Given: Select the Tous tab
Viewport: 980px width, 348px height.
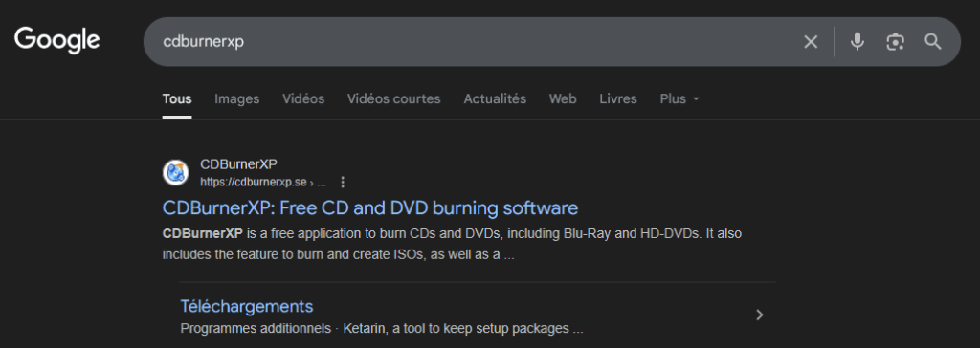Looking at the screenshot, I should click(177, 98).
